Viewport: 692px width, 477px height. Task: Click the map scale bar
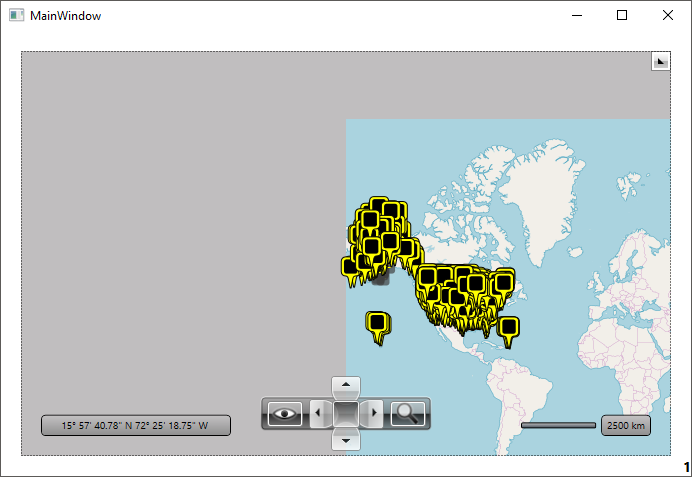coord(558,425)
